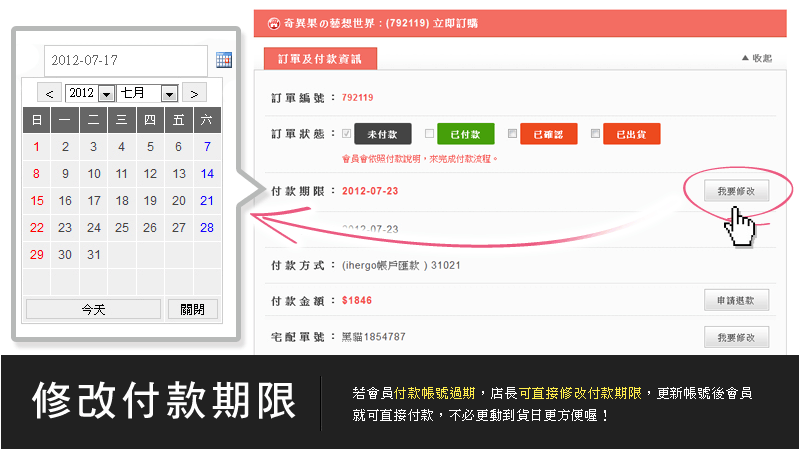Click the next month arrow button
This screenshot has height=450, width=800.
[195, 93]
